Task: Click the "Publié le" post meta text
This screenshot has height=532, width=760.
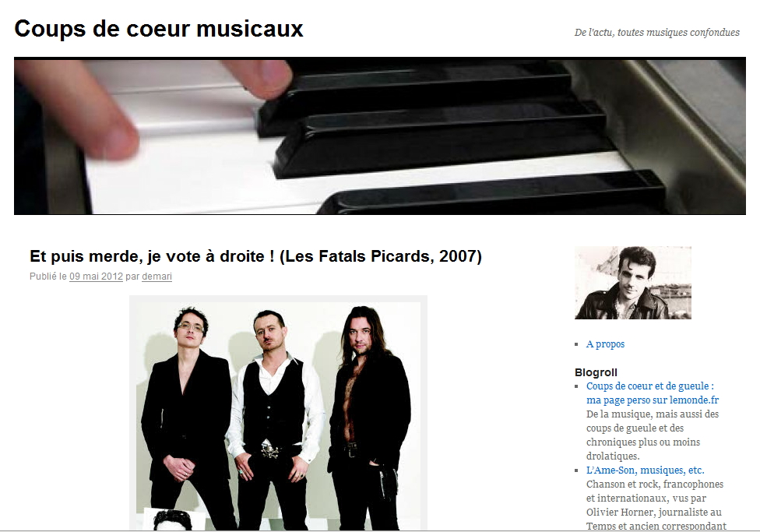Action: tap(48, 277)
